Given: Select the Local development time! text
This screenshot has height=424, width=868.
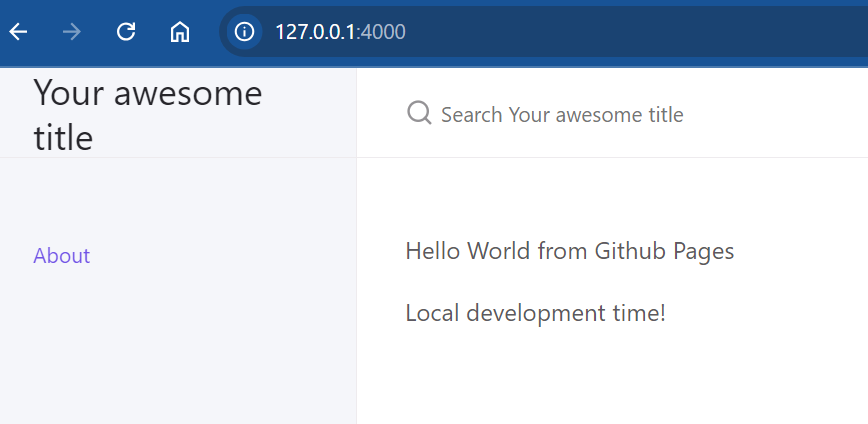Looking at the screenshot, I should (535, 313).
